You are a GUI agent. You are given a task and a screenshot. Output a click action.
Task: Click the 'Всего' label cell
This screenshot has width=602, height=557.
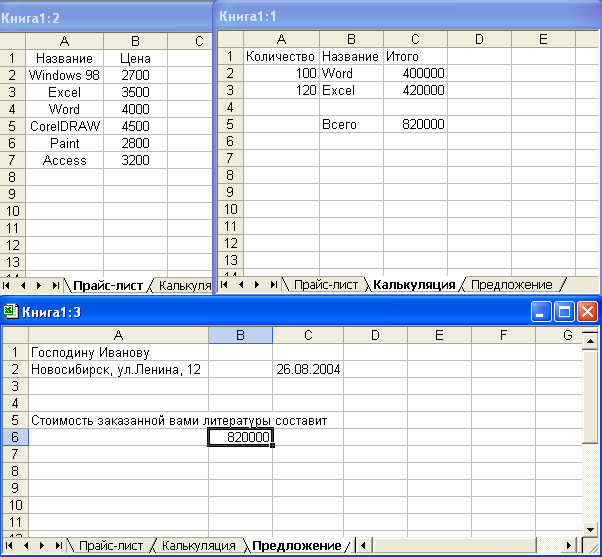tap(351, 124)
